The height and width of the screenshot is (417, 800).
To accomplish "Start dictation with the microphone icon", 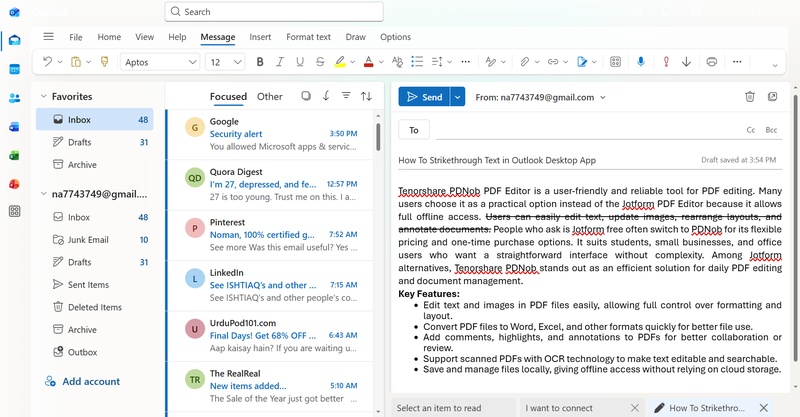I will 640,62.
